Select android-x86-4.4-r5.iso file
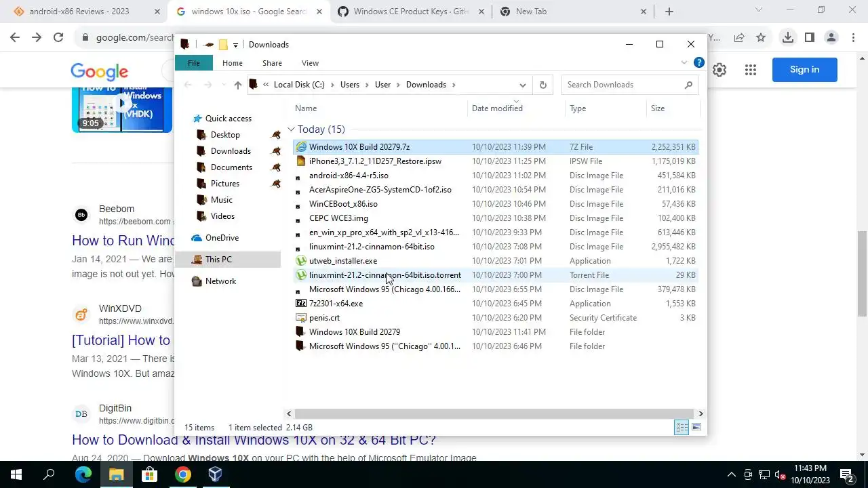 click(496, 176)
